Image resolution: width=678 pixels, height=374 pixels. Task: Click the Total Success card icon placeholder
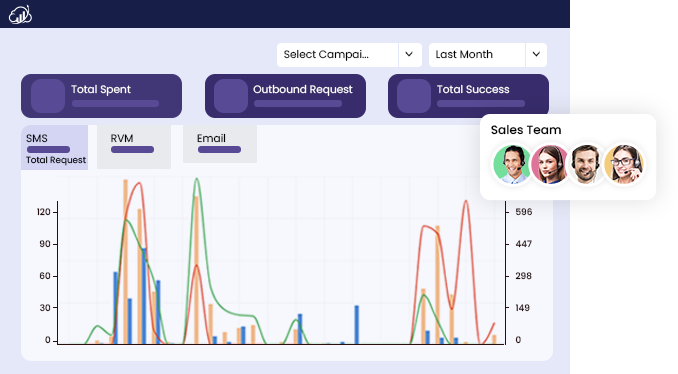tap(414, 96)
